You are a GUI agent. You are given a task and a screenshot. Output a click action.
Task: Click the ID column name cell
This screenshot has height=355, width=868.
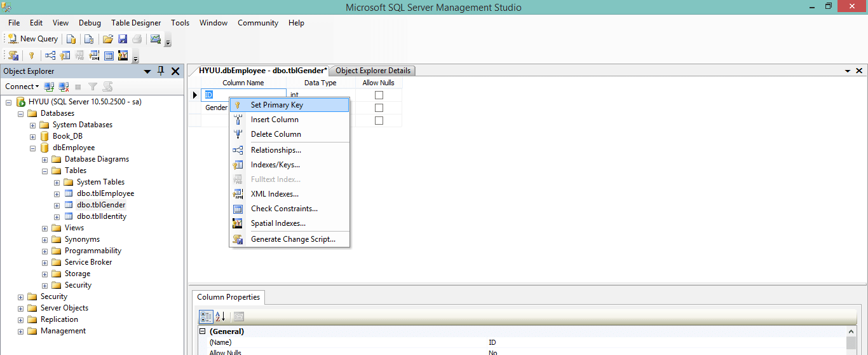coord(244,95)
